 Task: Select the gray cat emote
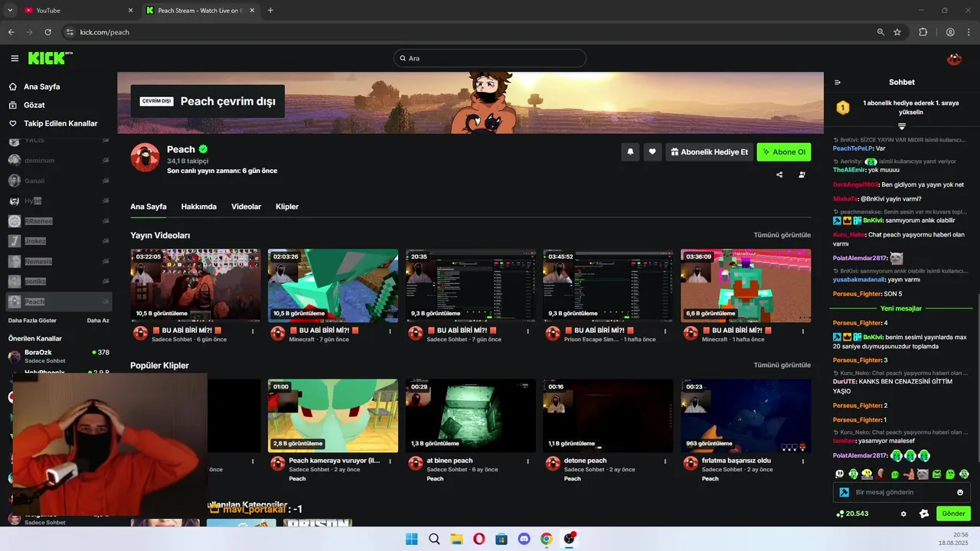[923, 474]
